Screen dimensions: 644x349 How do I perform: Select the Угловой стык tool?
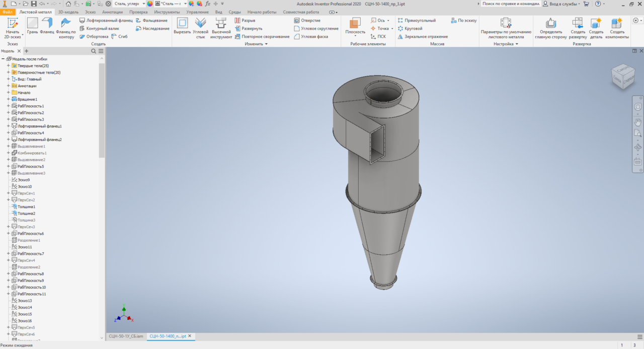(200, 27)
